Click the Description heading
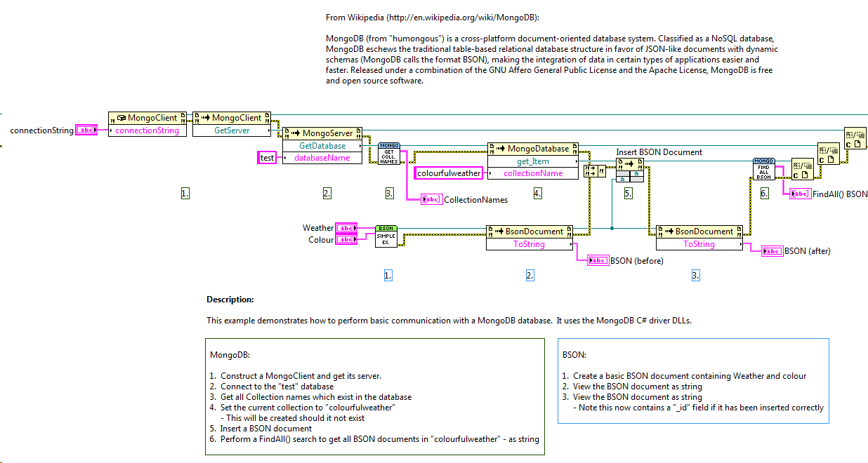Screen dimensions: 868x463 click(230, 300)
